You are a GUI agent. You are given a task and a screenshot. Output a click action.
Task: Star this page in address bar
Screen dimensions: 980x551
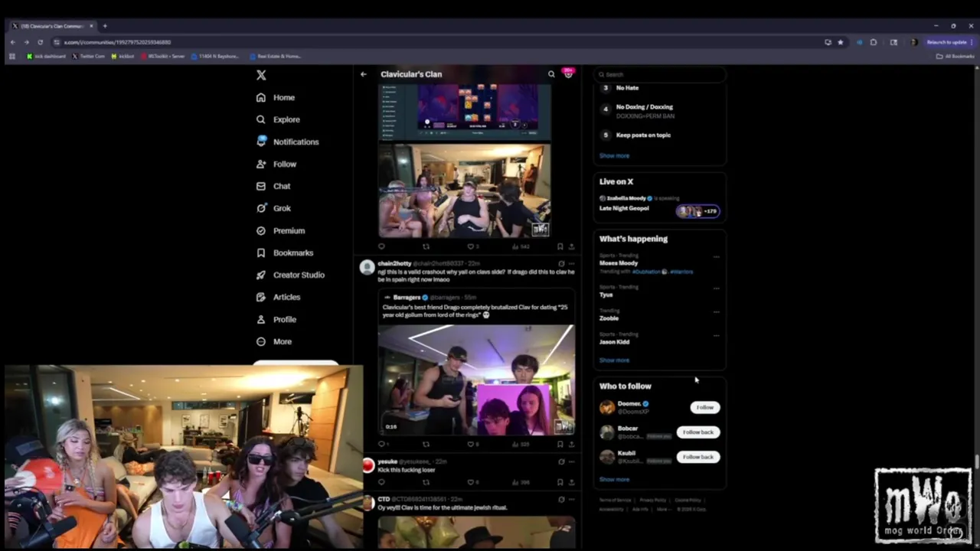pyautogui.click(x=840, y=42)
